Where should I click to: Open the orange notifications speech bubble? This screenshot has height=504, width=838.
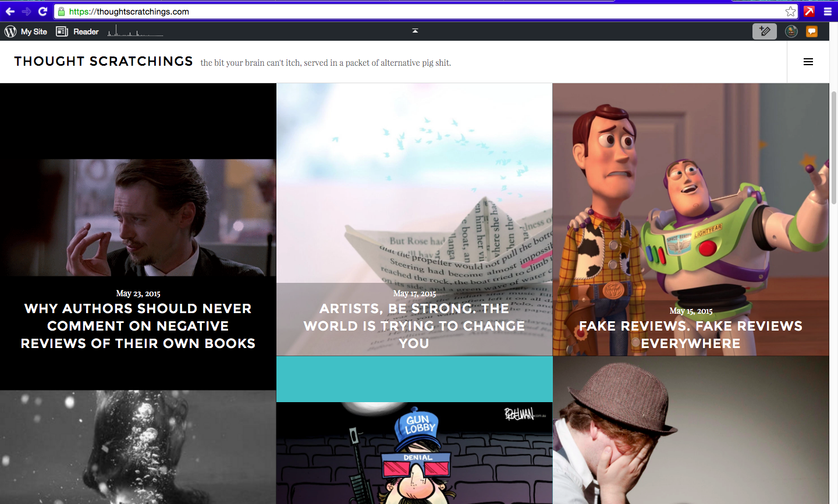click(x=812, y=31)
